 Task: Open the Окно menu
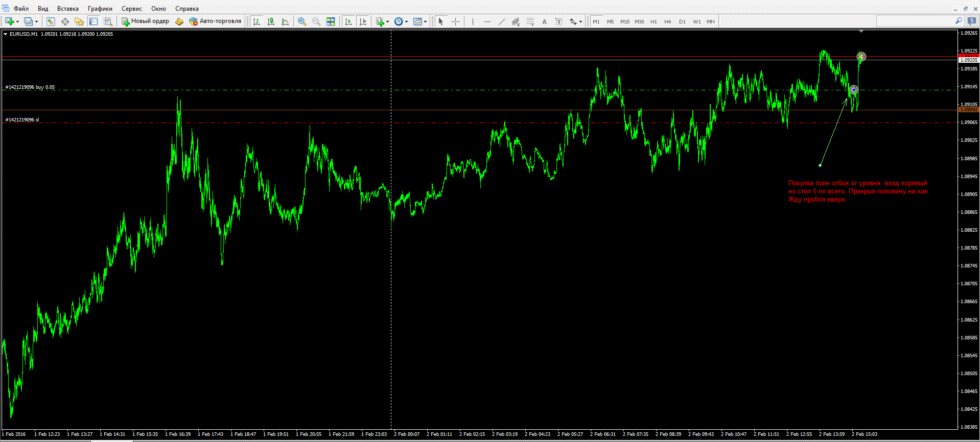(159, 9)
